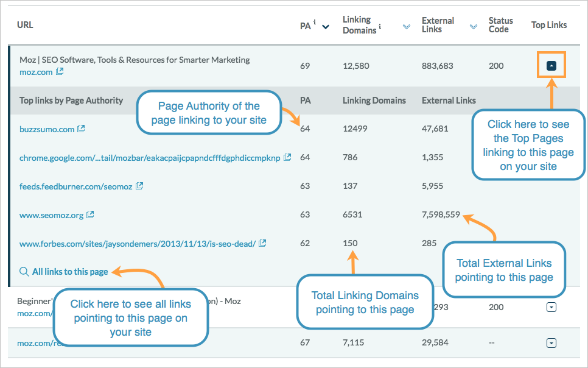
Task: Click PA value 62 in forbes row
Action: coord(305,243)
